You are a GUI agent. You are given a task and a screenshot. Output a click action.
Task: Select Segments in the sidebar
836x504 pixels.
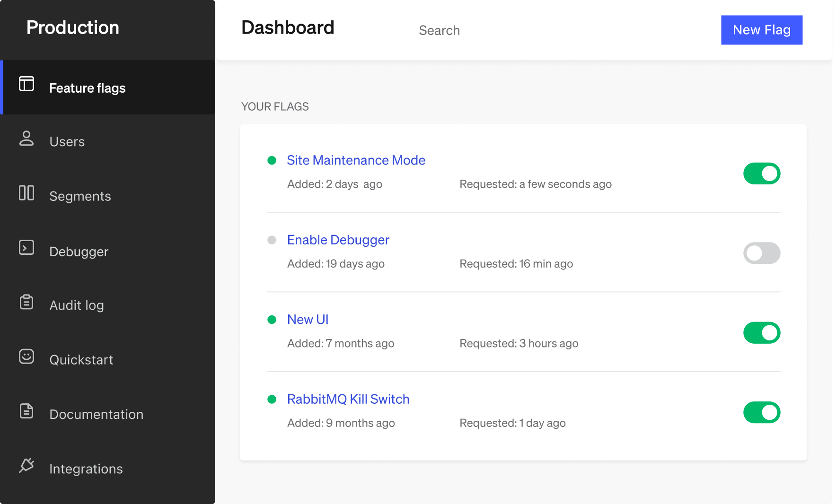click(x=80, y=196)
